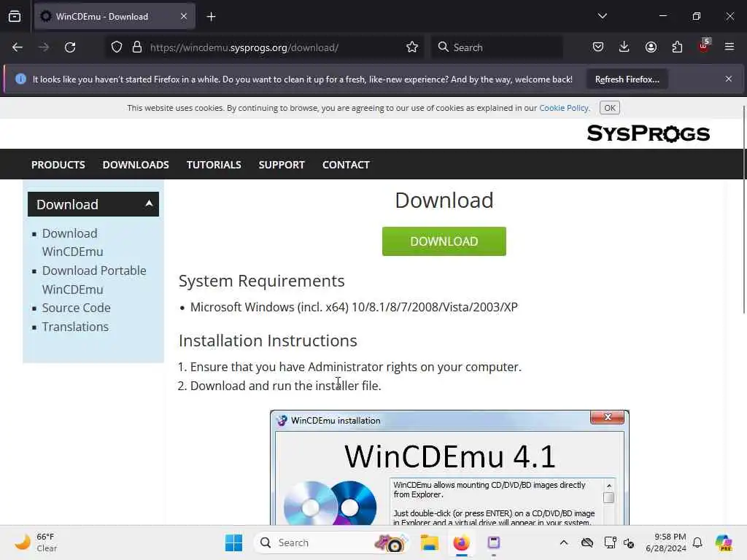Reload the current page
747x560 pixels.
coord(70,47)
